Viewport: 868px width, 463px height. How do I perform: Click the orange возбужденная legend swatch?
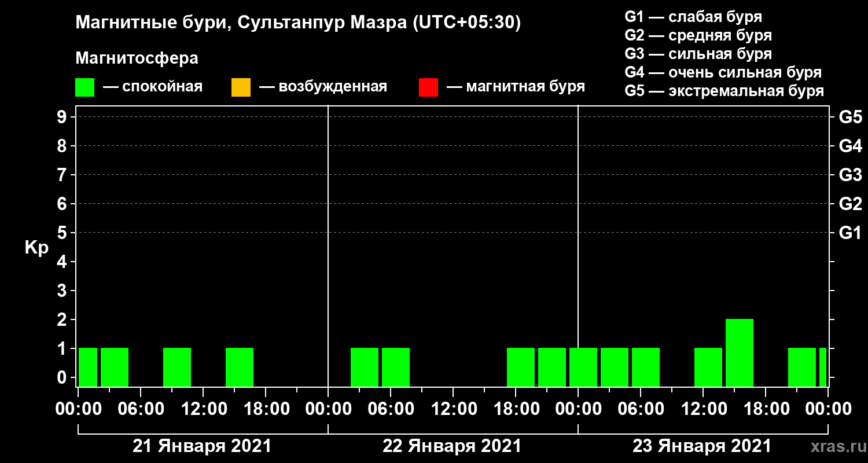(241, 87)
